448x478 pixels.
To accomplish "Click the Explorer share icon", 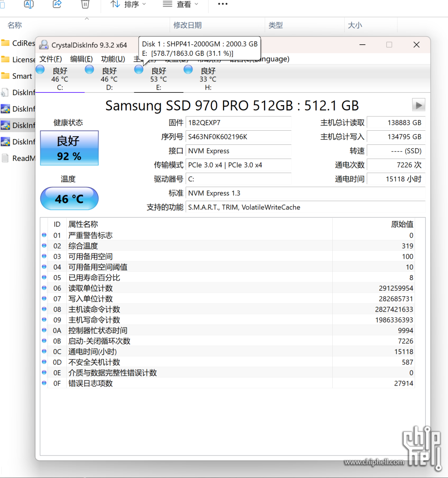I will coord(57,4).
